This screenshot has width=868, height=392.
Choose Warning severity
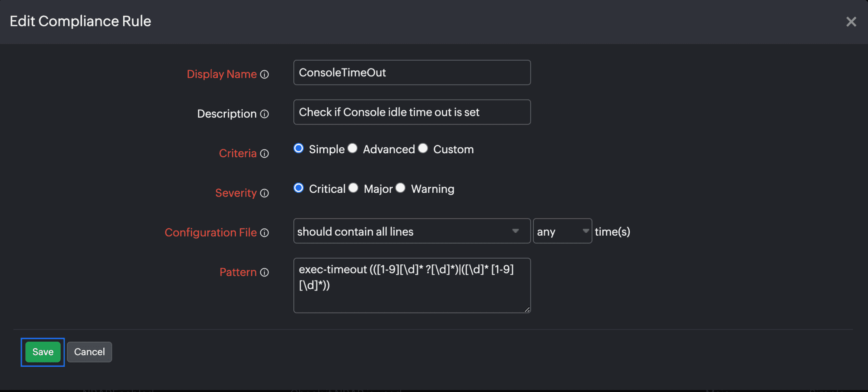[400, 188]
